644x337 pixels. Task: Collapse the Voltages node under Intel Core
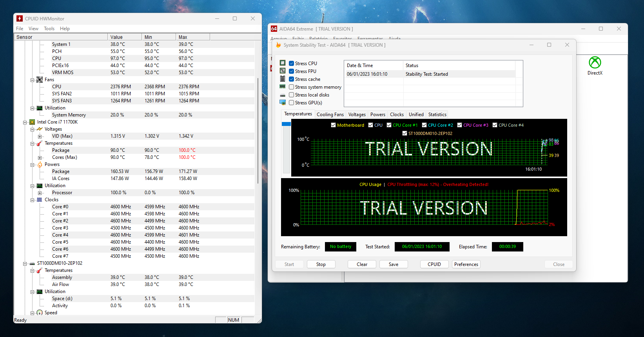coord(33,129)
